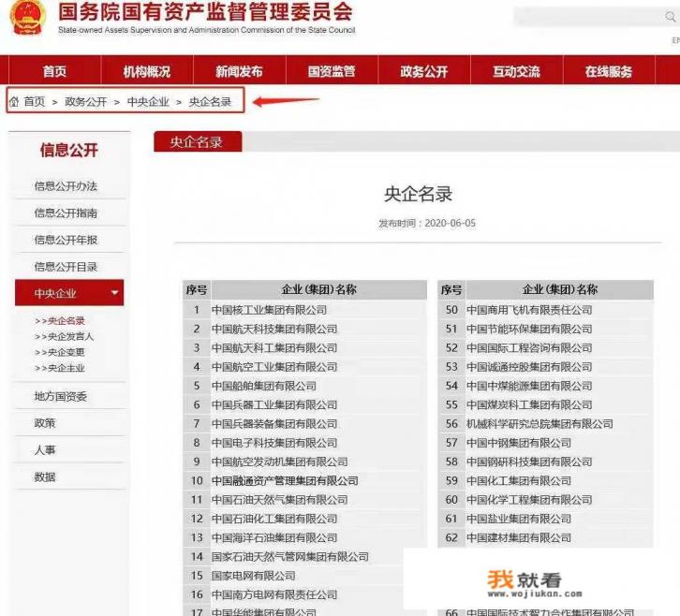Click the national emblem logo
Viewport: 680px width, 616px height.
(26, 19)
